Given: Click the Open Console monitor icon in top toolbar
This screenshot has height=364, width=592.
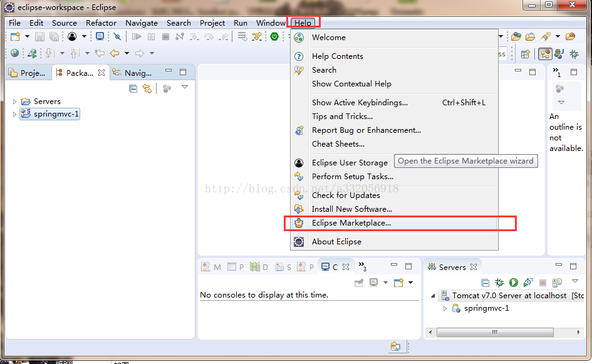Looking at the screenshot, I should [100, 36].
